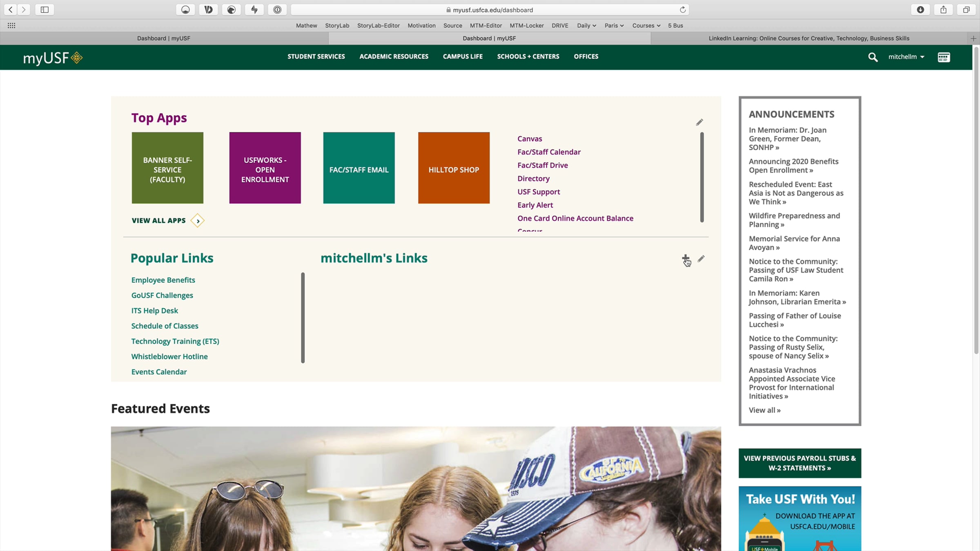Open Safari downloads icon
The height and width of the screenshot is (551, 980).
[920, 9]
